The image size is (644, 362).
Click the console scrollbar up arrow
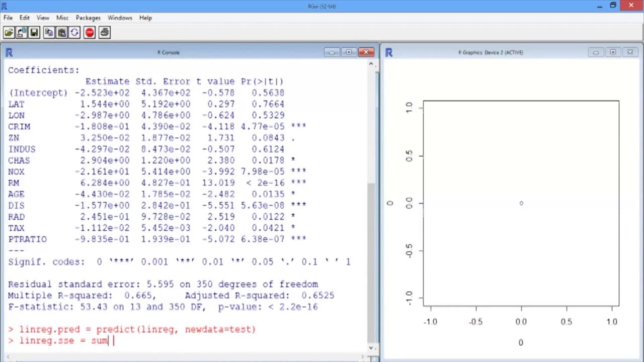click(x=371, y=64)
